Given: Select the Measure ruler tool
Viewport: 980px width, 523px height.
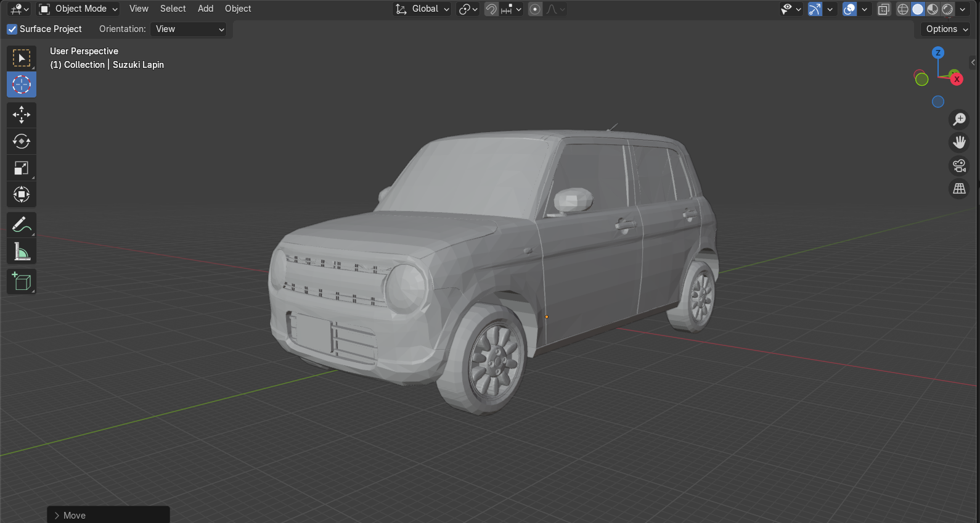Looking at the screenshot, I should click(x=22, y=252).
